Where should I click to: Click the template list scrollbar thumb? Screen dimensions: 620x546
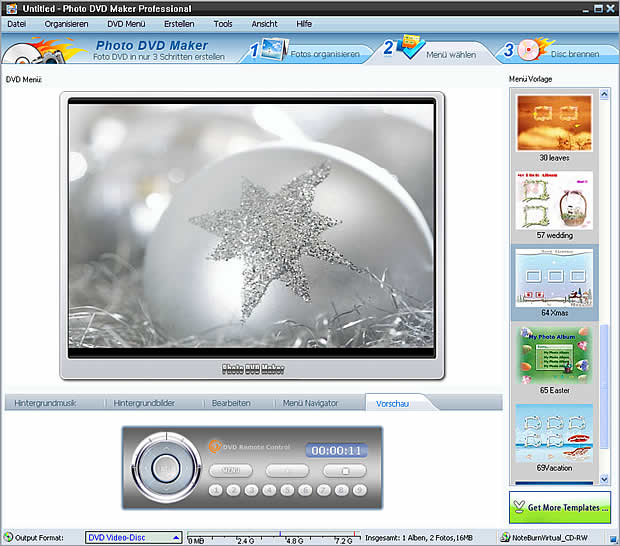tap(604, 387)
